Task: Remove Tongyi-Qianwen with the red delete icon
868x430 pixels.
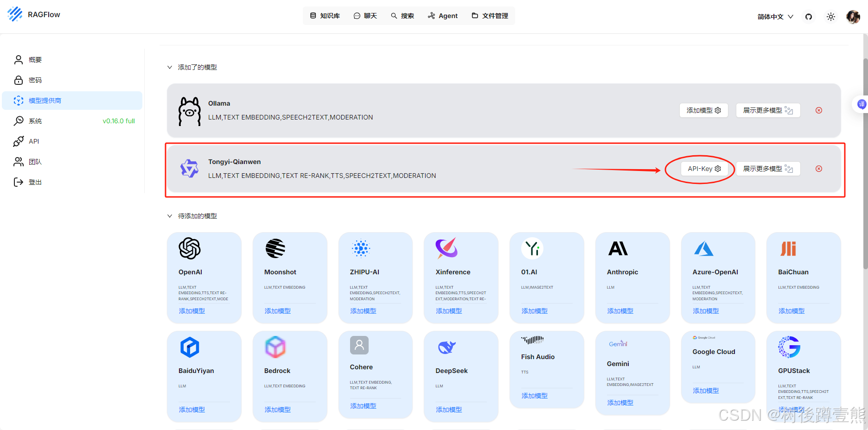Action: pyautogui.click(x=819, y=169)
